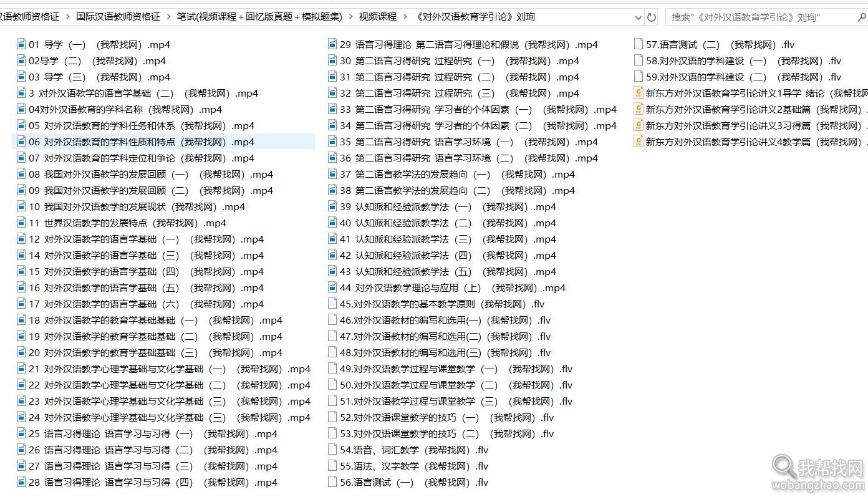Expand the chevron after 国际汉语教师资格证 breadcrumb
The height and width of the screenshot is (497, 868).
(x=169, y=17)
